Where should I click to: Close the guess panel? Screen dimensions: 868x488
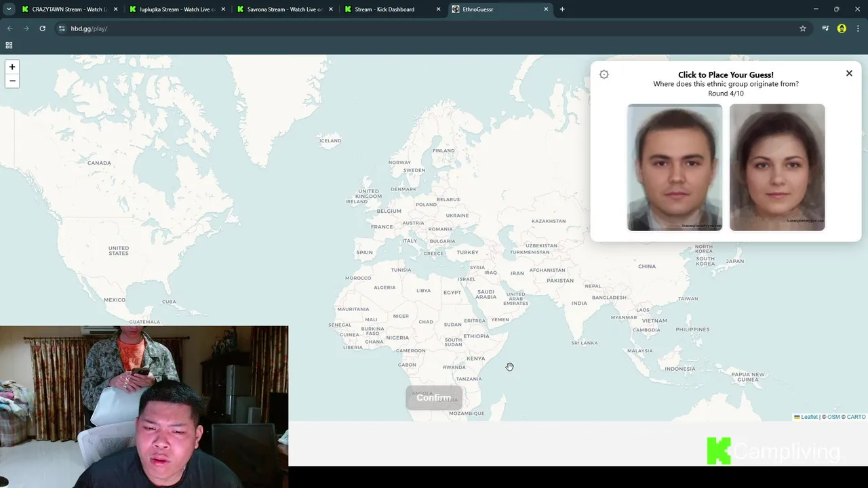point(849,73)
